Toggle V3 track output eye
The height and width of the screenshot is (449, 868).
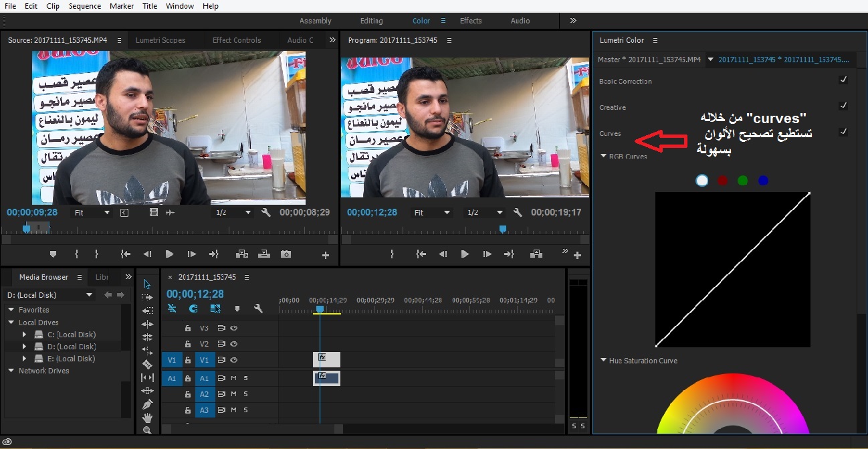pyautogui.click(x=234, y=329)
